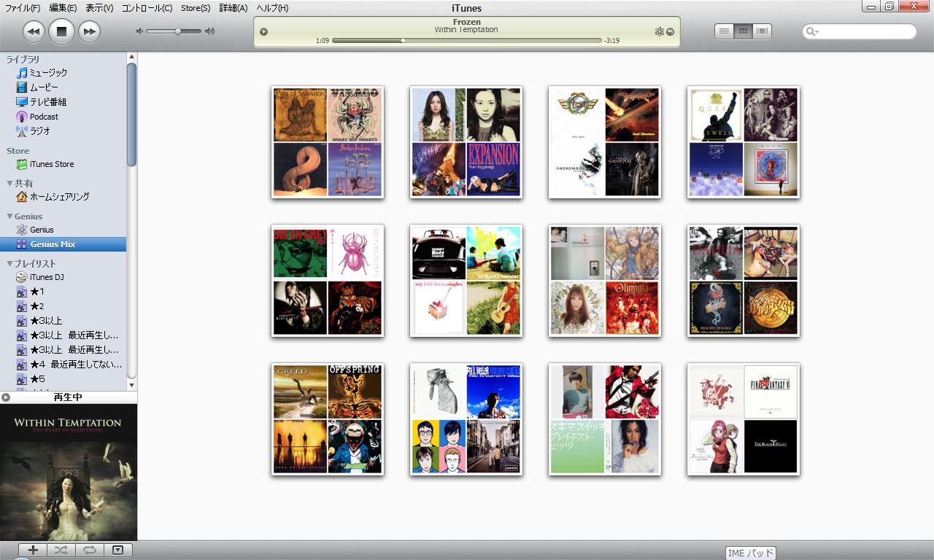This screenshot has height=560, width=934.
Task: Select Genius Mix in the sidebar
Action: click(63, 244)
